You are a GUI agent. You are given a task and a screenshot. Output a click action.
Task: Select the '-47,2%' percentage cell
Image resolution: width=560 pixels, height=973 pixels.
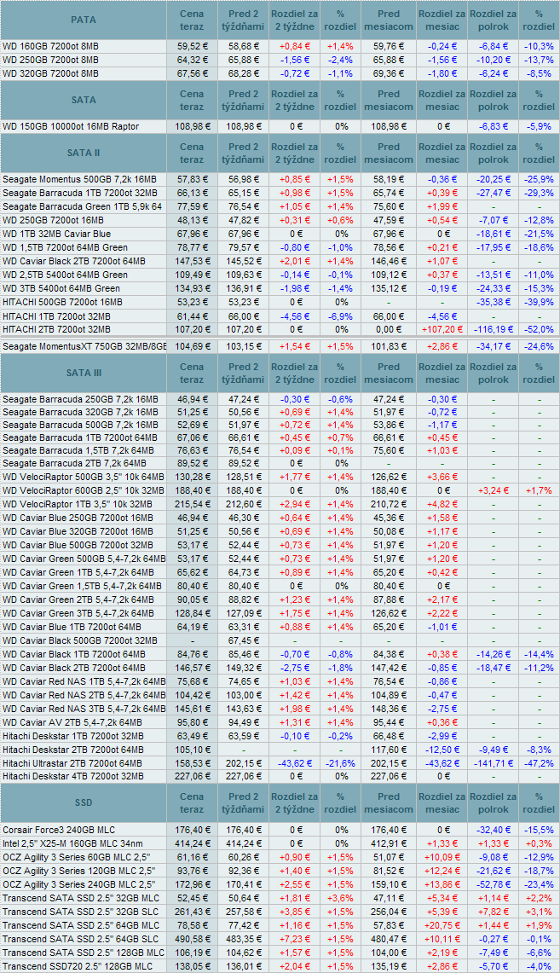point(539,763)
